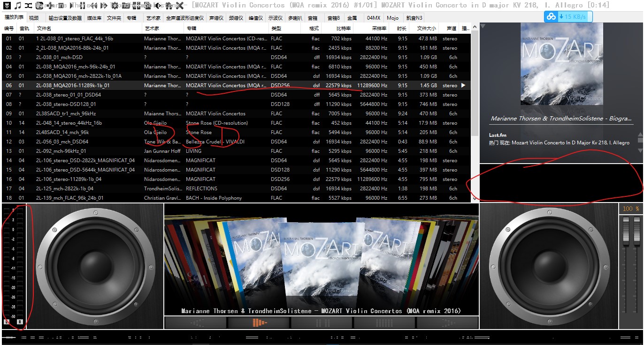The height and width of the screenshot is (345, 644).
Task: Toggle shuffle playback mode icon
Action: tap(29, 6)
